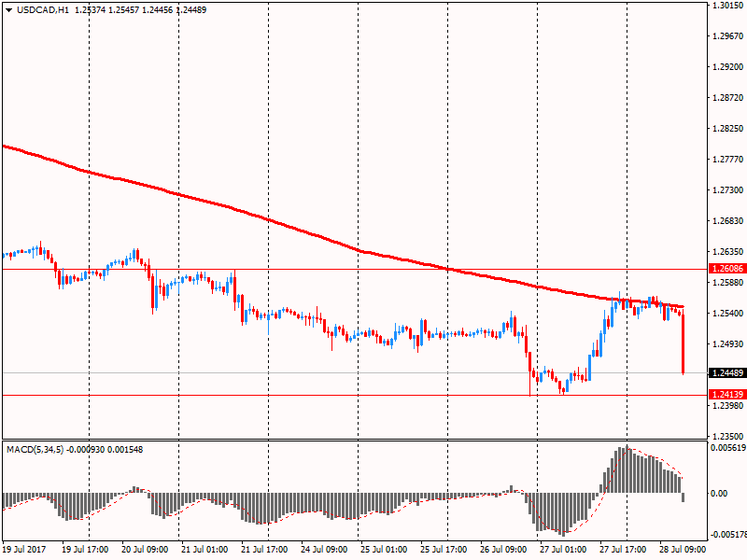
Task: Click the tallest MACD histogram bar
Action: tap(627, 470)
